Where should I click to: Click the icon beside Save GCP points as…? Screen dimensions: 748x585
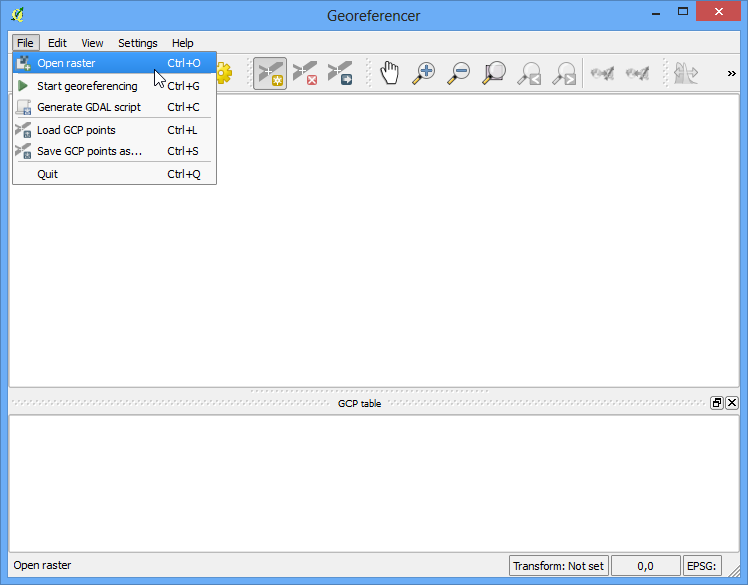pyautogui.click(x=23, y=151)
